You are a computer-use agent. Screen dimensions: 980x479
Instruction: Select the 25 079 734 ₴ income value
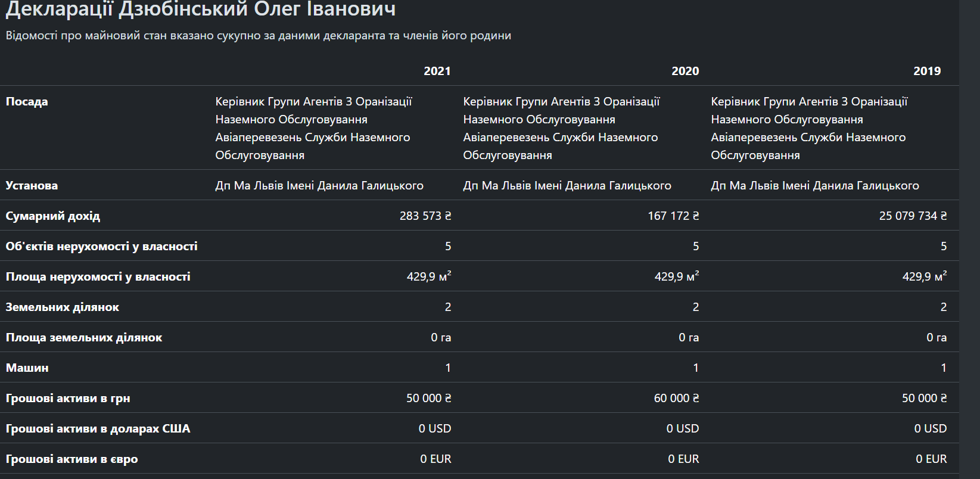(x=912, y=216)
